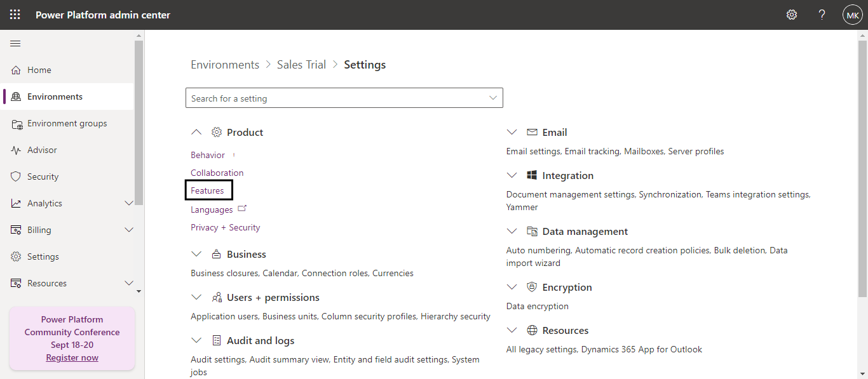Click the Advisor pulse icon in sidebar
The width and height of the screenshot is (868, 379).
click(16, 150)
